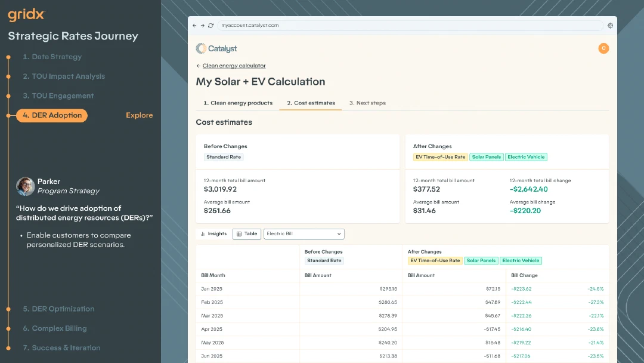644x363 pixels.
Task: Click the Apr 2025 row
Action: pyautogui.click(x=402, y=330)
